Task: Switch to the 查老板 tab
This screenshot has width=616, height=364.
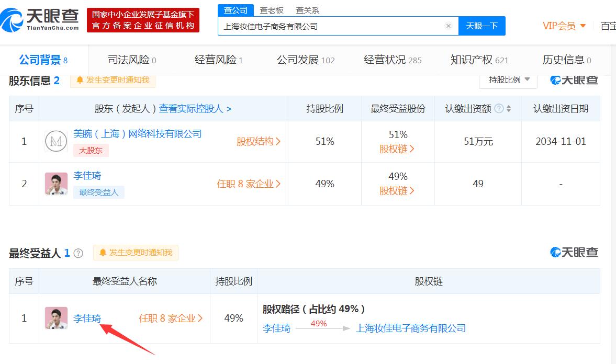Action: [x=272, y=10]
